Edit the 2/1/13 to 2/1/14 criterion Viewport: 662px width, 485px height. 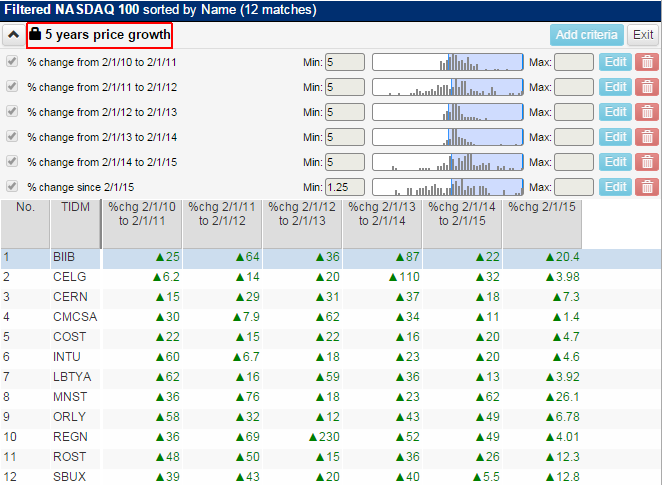coord(616,137)
